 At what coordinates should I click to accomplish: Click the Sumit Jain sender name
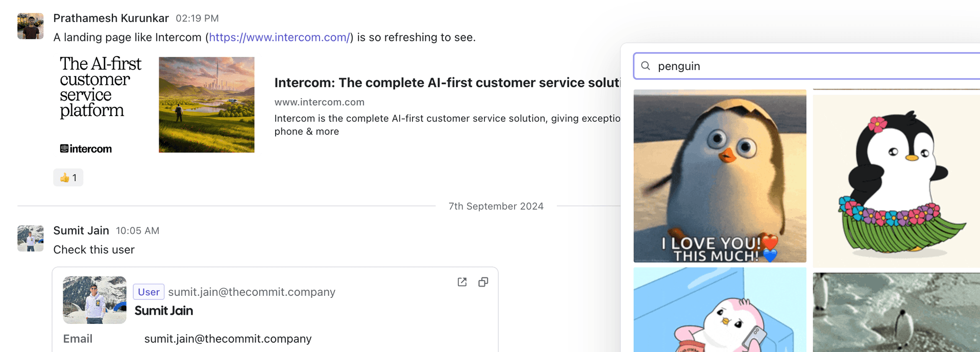coord(81,230)
